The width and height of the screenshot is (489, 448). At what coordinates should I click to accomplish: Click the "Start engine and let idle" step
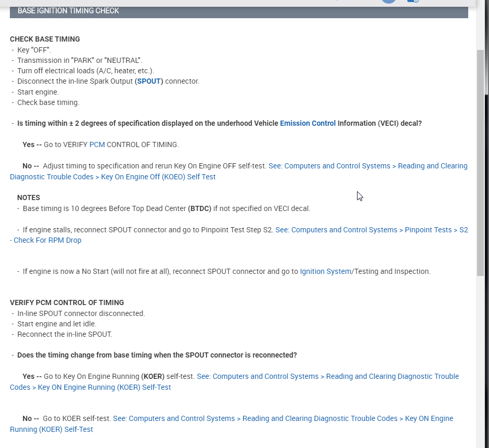57,324
